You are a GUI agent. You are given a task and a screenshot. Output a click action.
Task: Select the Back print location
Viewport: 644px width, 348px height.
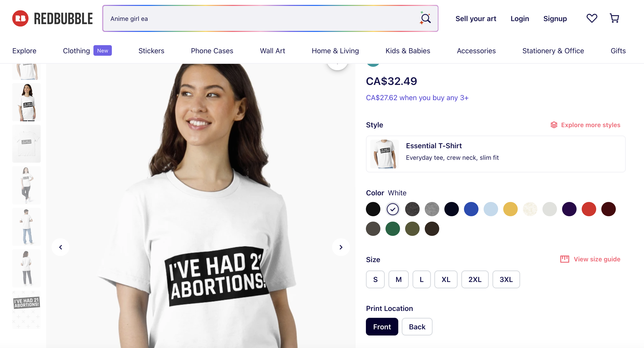click(417, 327)
